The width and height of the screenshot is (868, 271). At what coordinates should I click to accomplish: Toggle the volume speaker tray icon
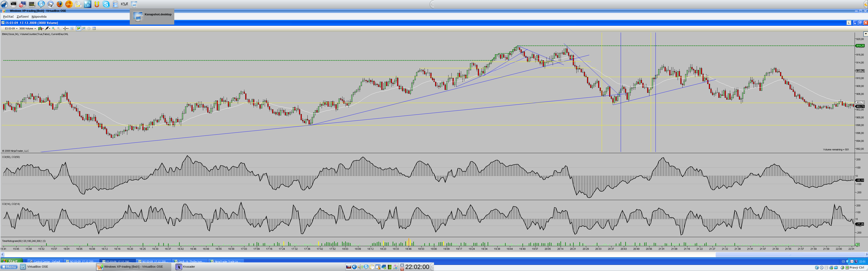click(360, 267)
